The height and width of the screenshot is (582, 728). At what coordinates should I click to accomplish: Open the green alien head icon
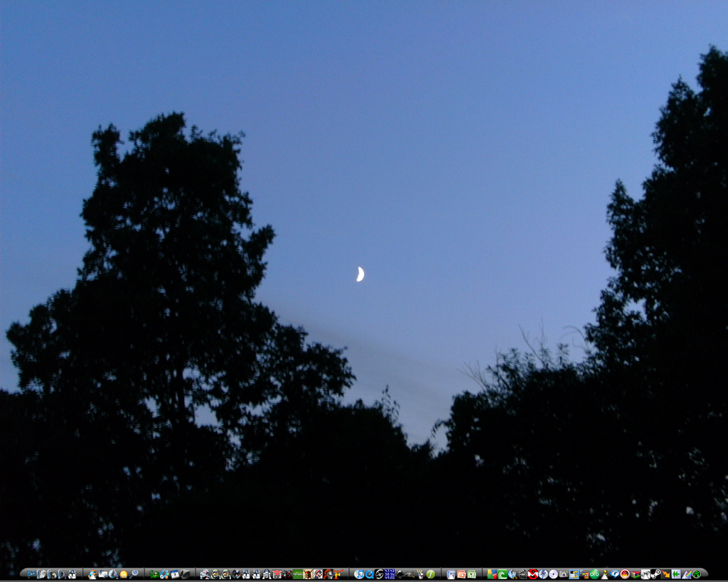(697, 574)
